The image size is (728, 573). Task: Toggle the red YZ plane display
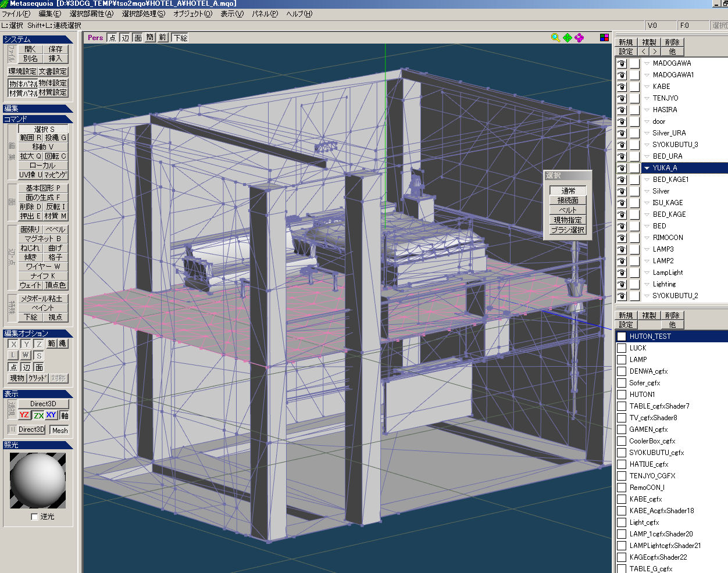[24, 415]
